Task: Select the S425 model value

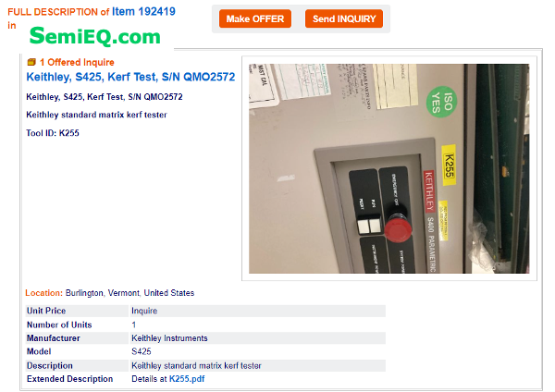Action: (x=142, y=351)
